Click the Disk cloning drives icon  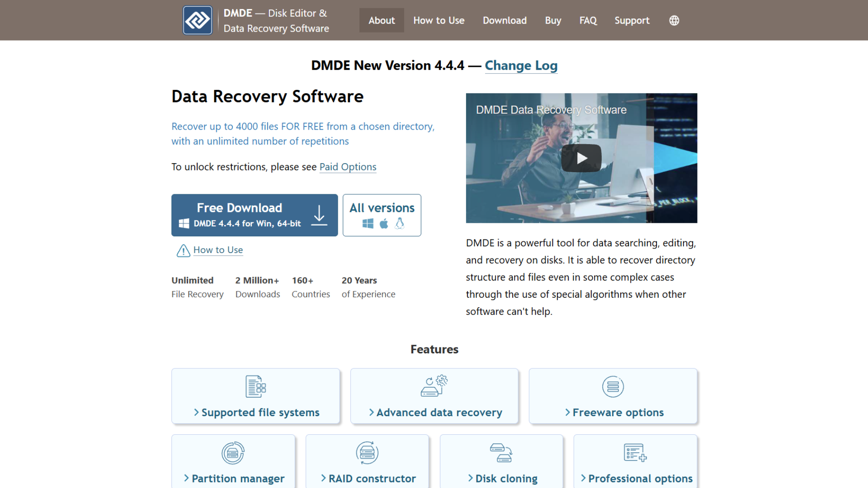pos(501,453)
